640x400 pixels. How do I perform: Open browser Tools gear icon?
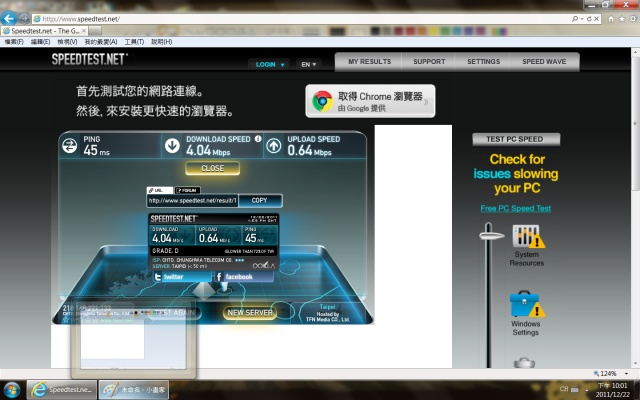(633, 19)
